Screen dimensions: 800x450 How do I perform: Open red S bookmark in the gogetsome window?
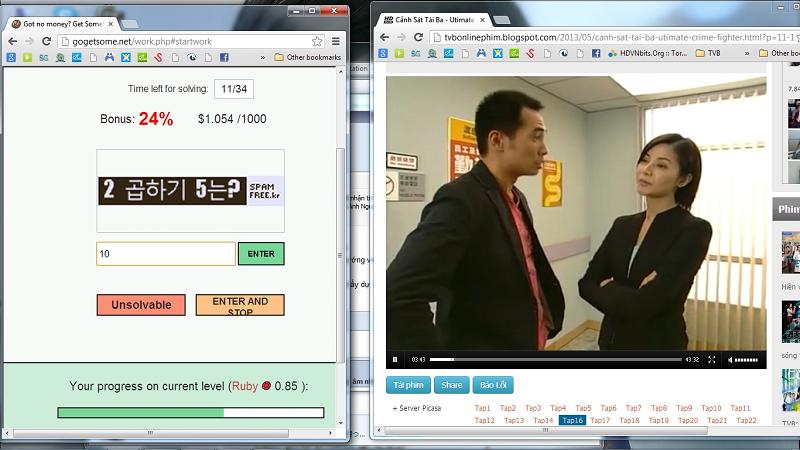[x=159, y=58]
